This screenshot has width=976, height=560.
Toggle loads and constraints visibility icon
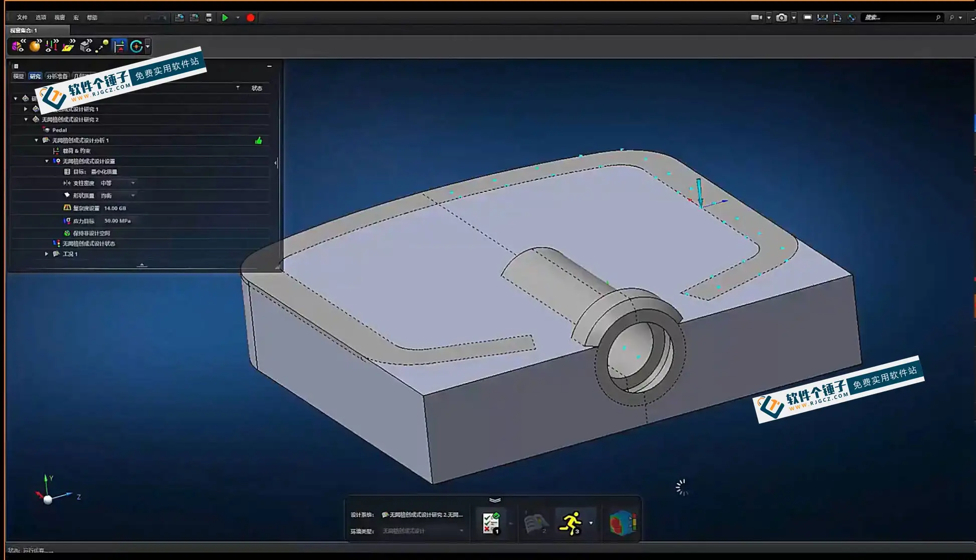pyautogui.click(x=52, y=46)
